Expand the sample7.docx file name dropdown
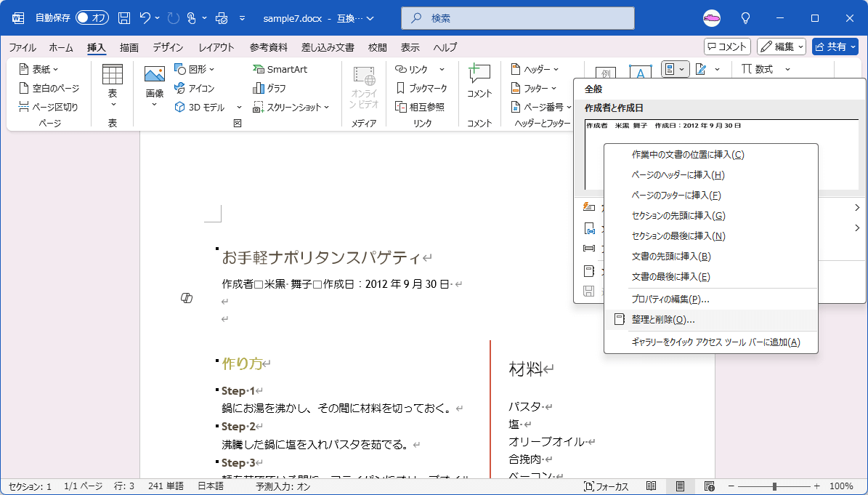Screen dimensions: 868x495 [x=370, y=18]
